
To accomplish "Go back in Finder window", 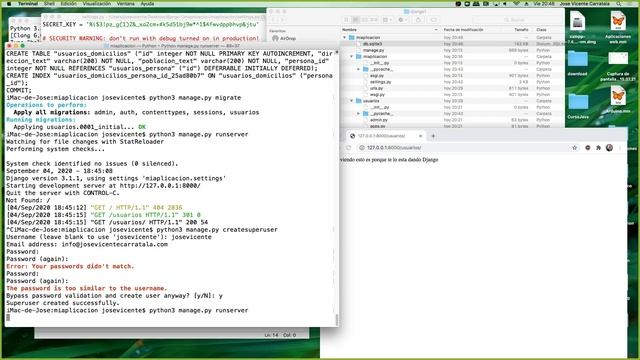I will click(273, 20).
